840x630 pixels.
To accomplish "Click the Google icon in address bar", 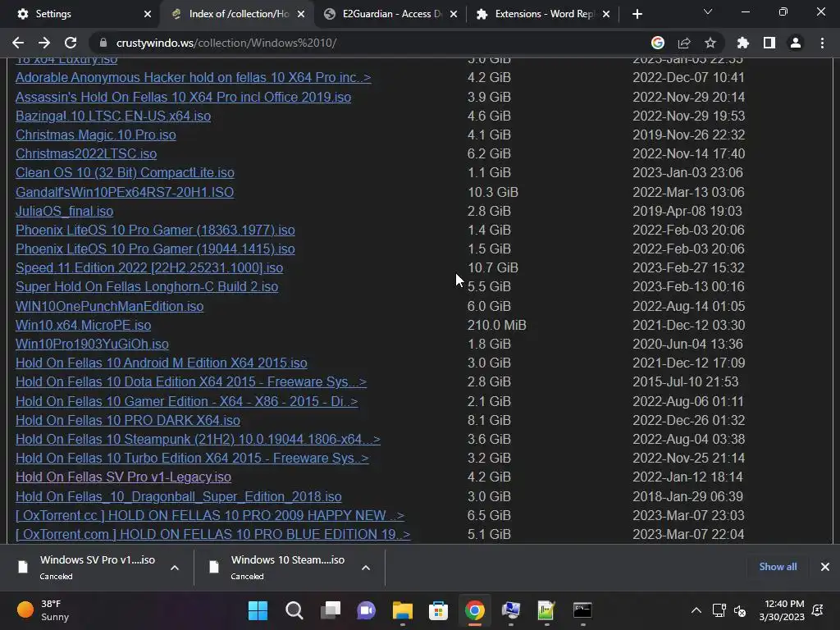I will coord(657,43).
